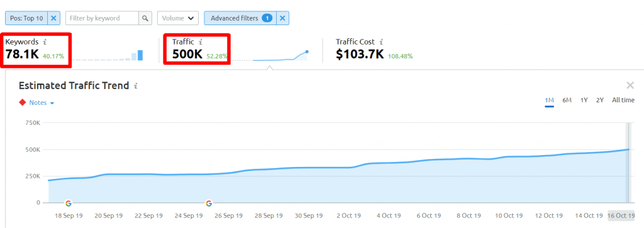Click the 78.1K keywords value
The height and width of the screenshot is (228, 644).
click(22, 55)
